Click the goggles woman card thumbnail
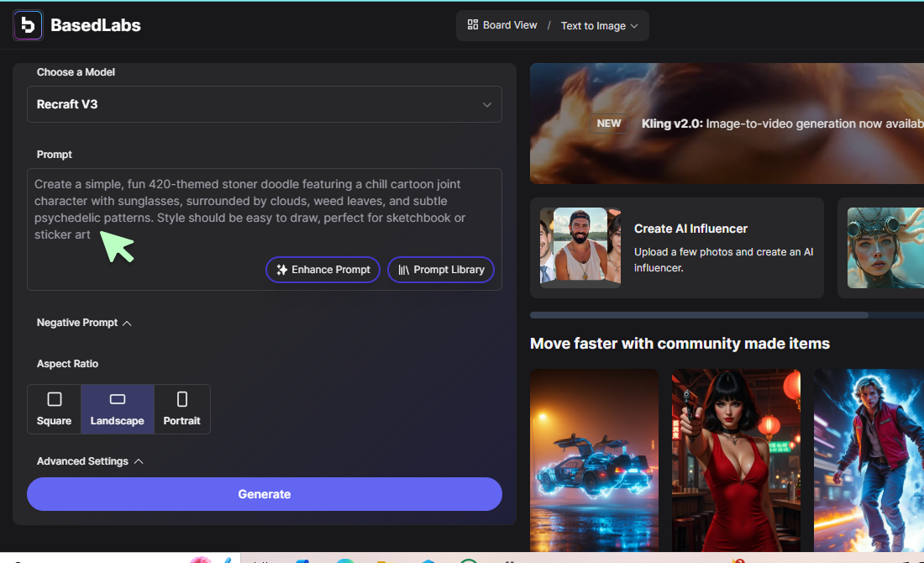 click(x=885, y=248)
